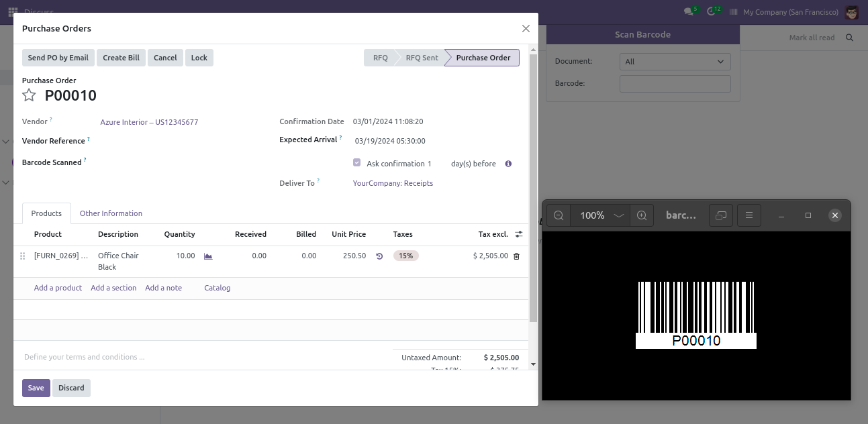
Task: Click the search icon in Discuss
Action: tap(849, 38)
